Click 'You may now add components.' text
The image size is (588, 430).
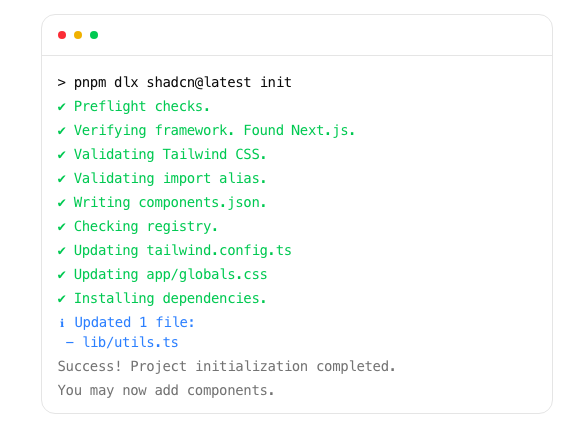tap(166, 390)
